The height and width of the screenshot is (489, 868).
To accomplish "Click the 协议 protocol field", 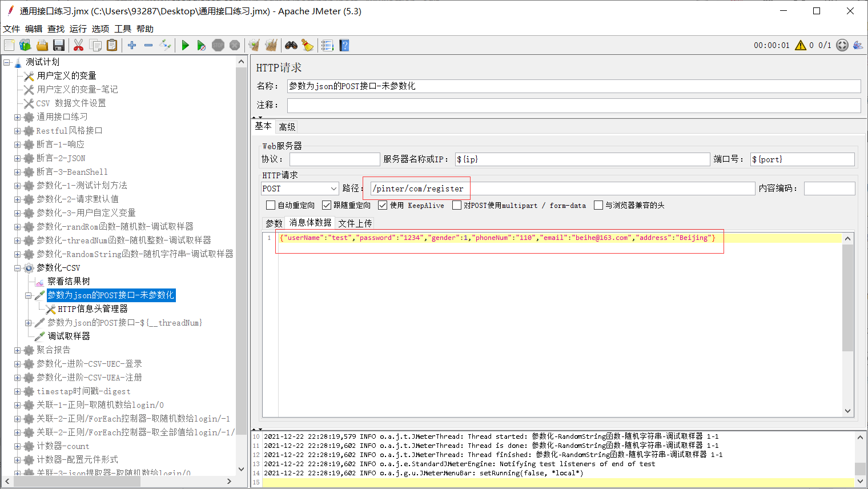I will coord(335,159).
